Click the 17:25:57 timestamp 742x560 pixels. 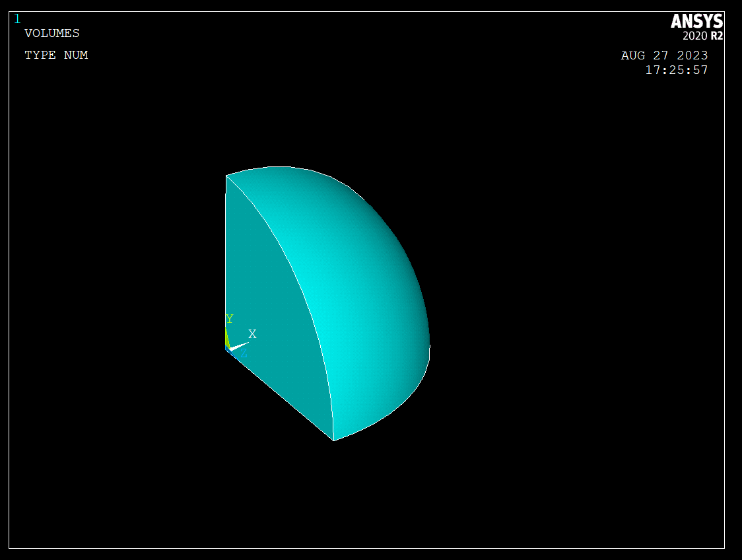pos(677,70)
